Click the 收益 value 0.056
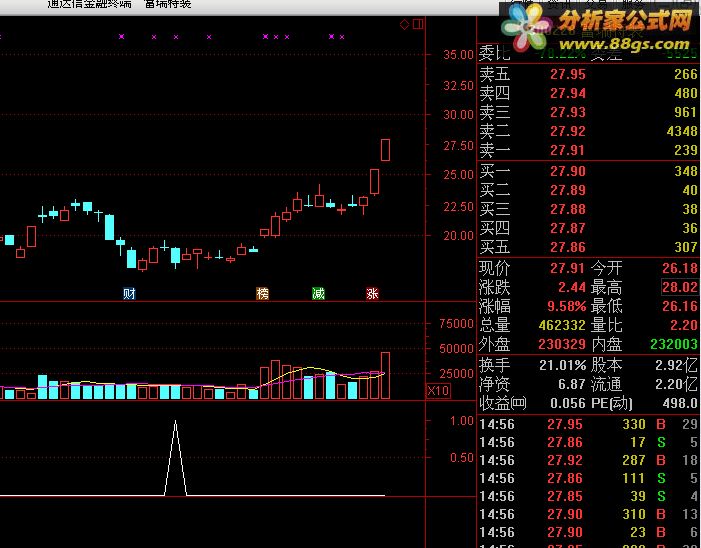This screenshot has height=548, width=701. pos(568,403)
